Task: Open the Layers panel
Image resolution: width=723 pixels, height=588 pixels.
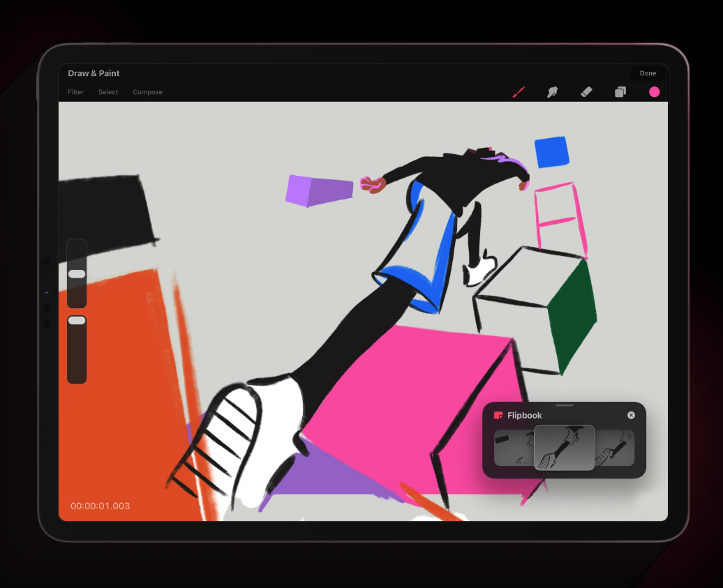Action: [x=620, y=92]
